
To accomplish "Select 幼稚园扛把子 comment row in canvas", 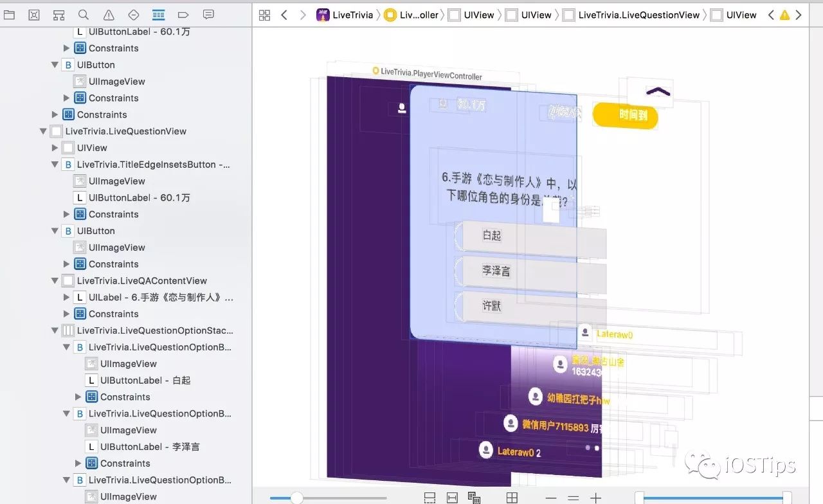I will 569,398.
